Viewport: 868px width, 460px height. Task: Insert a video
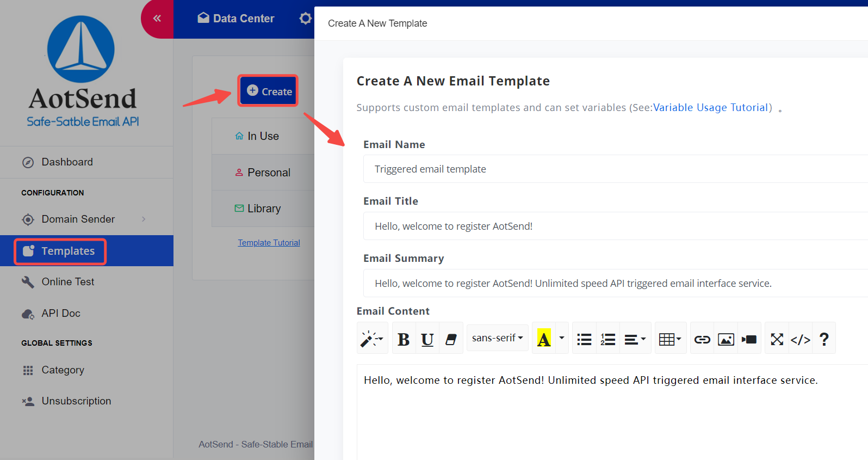tap(749, 339)
